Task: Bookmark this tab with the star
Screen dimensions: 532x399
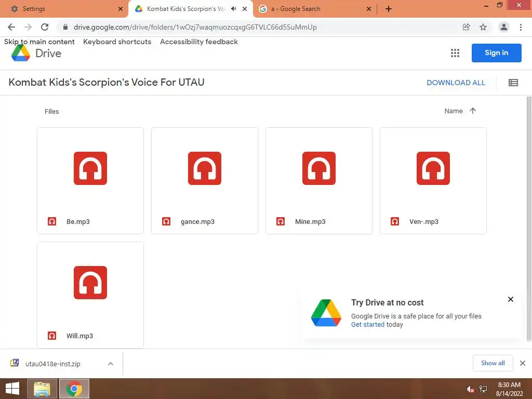Action: click(483, 27)
